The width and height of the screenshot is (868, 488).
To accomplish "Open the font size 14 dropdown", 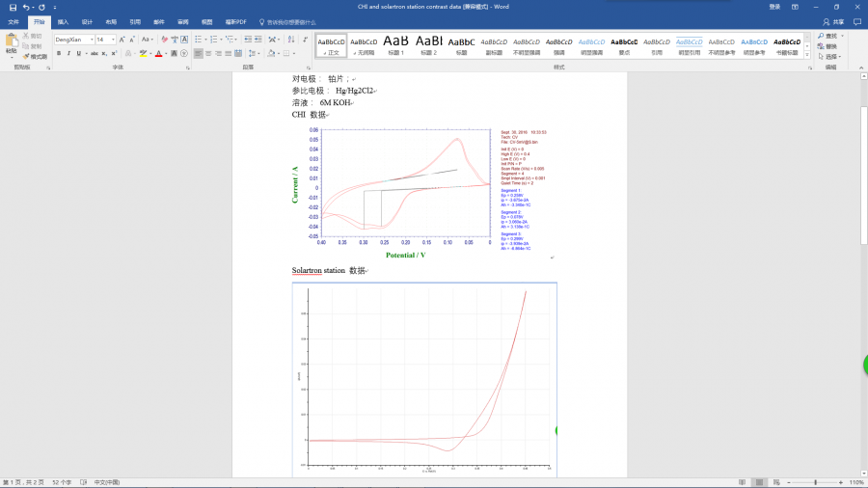I will tap(113, 40).
